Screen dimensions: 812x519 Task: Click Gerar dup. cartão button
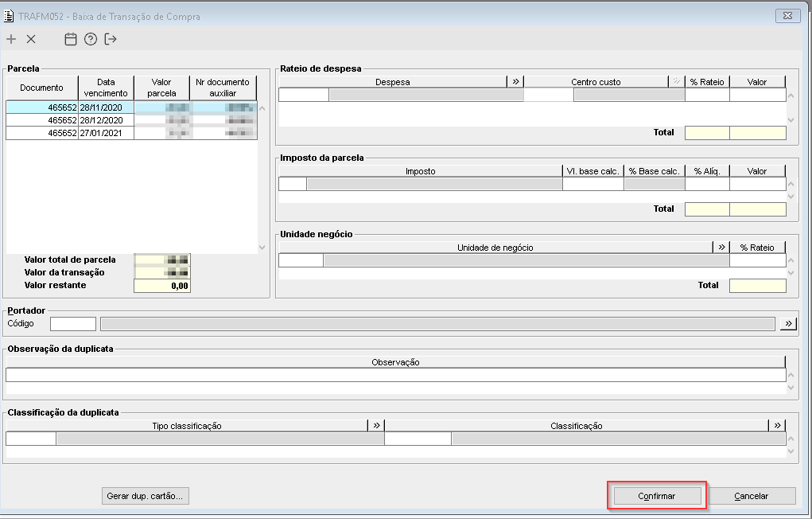tap(145, 496)
